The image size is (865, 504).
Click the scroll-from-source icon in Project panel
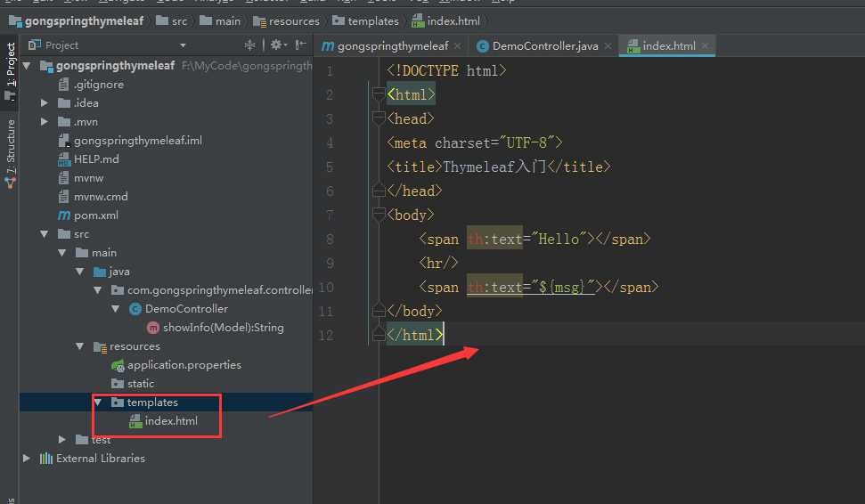(250, 45)
